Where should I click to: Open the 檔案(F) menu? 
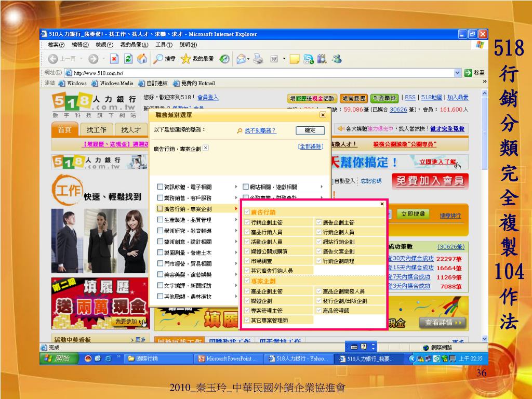coord(56,45)
